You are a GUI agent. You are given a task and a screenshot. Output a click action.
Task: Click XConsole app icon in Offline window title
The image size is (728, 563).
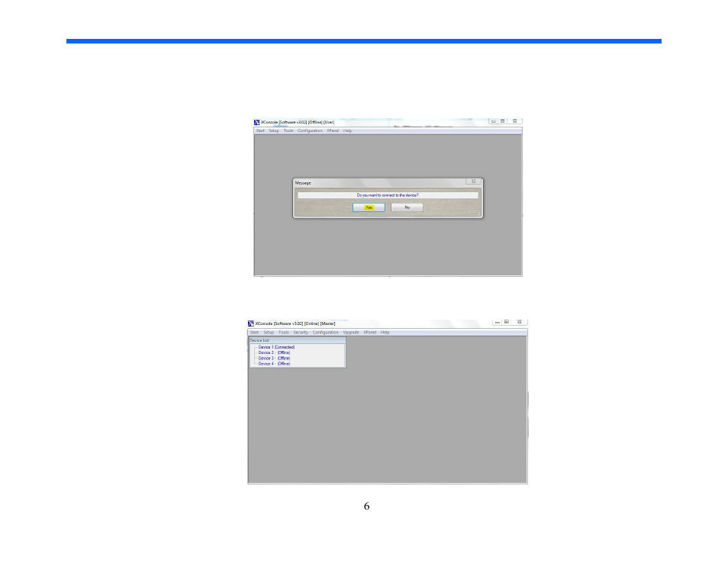pyautogui.click(x=256, y=123)
